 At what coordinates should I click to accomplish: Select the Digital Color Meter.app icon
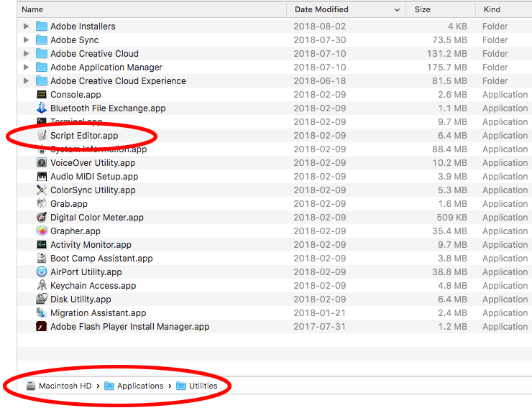click(x=42, y=217)
